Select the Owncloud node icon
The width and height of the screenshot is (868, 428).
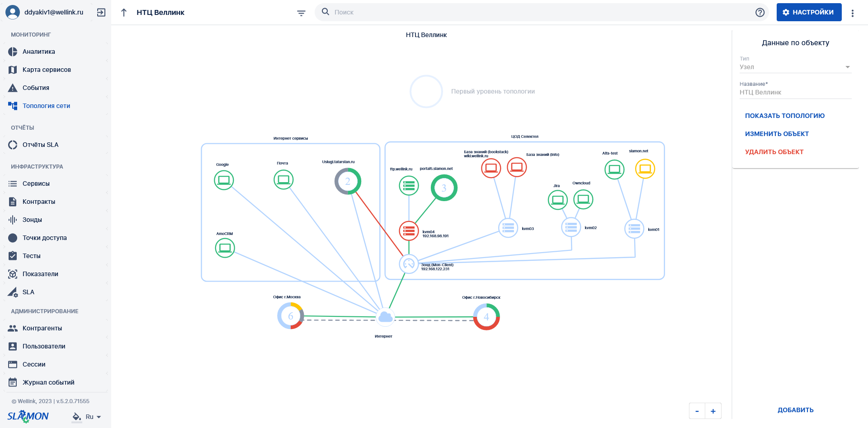click(x=583, y=199)
